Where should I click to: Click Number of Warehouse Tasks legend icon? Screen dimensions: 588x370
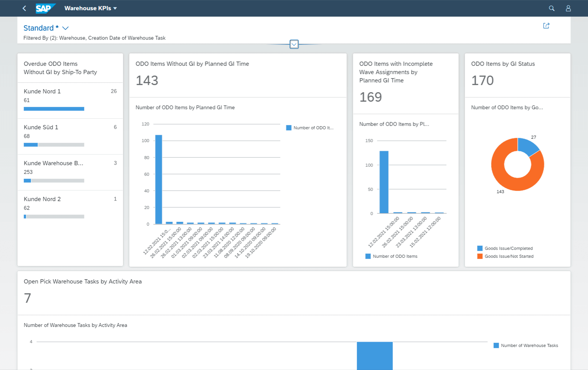coord(496,345)
